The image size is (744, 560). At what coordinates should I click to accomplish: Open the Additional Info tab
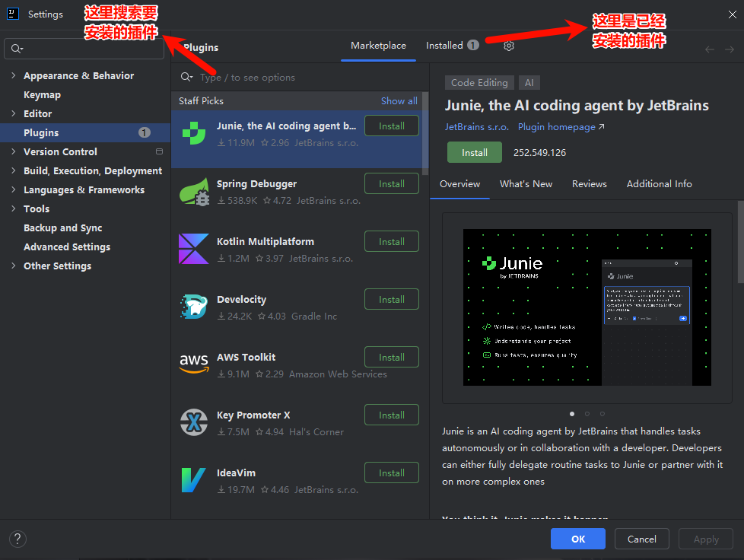pyautogui.click(x=659, y=184)
